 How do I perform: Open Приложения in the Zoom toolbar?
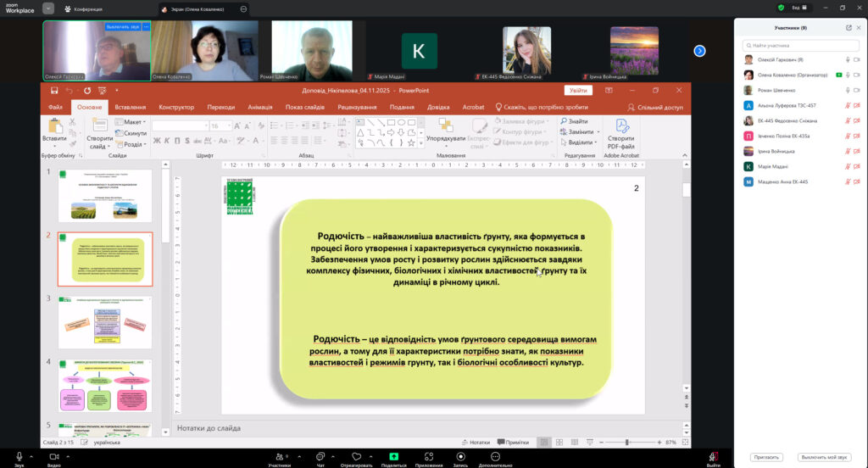point(428,455)
